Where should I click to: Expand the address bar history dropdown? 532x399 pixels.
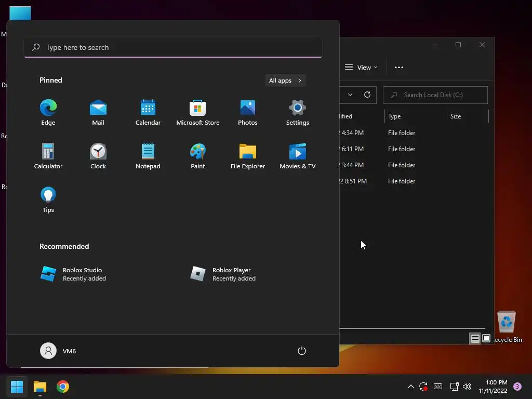350,95
